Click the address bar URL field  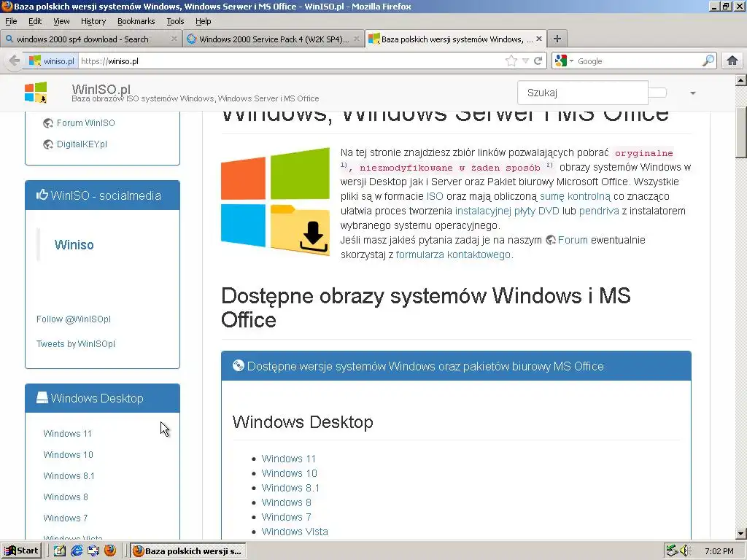[x=290, y=61]
